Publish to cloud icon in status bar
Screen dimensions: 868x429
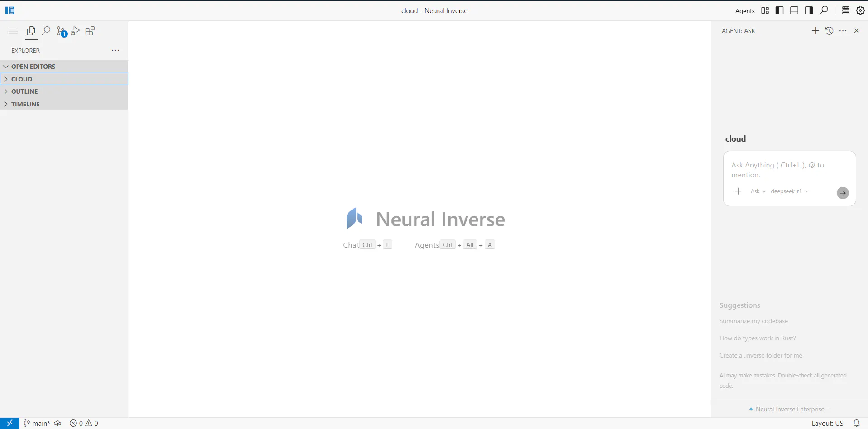58,423
